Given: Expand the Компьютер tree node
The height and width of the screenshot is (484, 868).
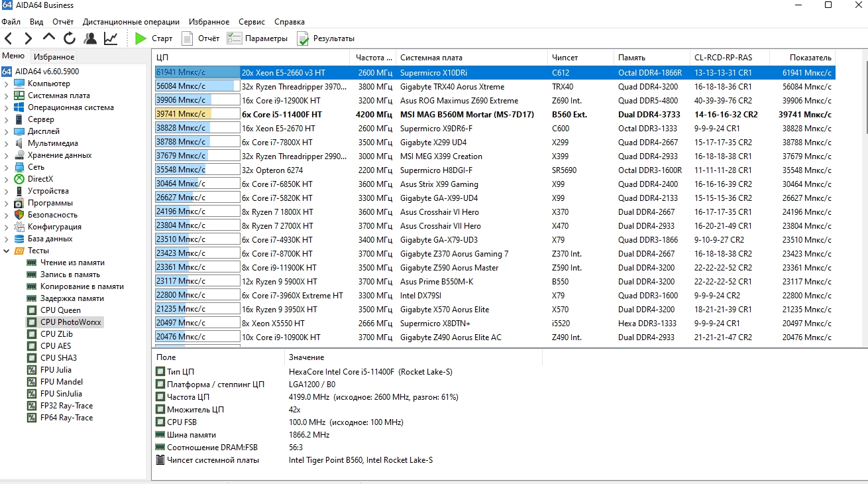Looking at the screenshot, I should pyautogui.click(x=7, y=84).
